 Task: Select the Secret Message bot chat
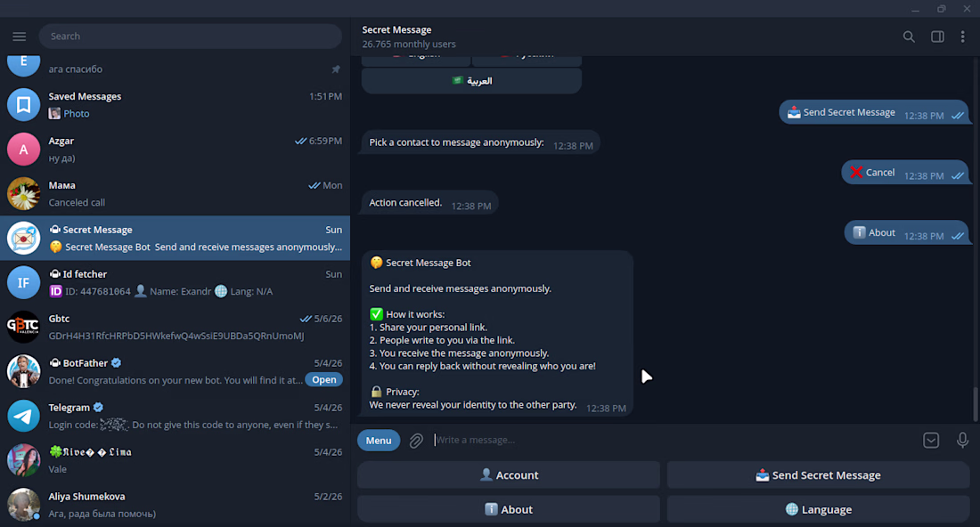coord(175,238)
